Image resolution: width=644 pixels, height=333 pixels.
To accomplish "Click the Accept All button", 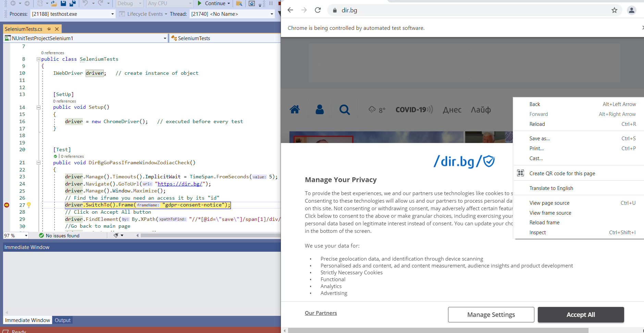I will click(581, 314).
